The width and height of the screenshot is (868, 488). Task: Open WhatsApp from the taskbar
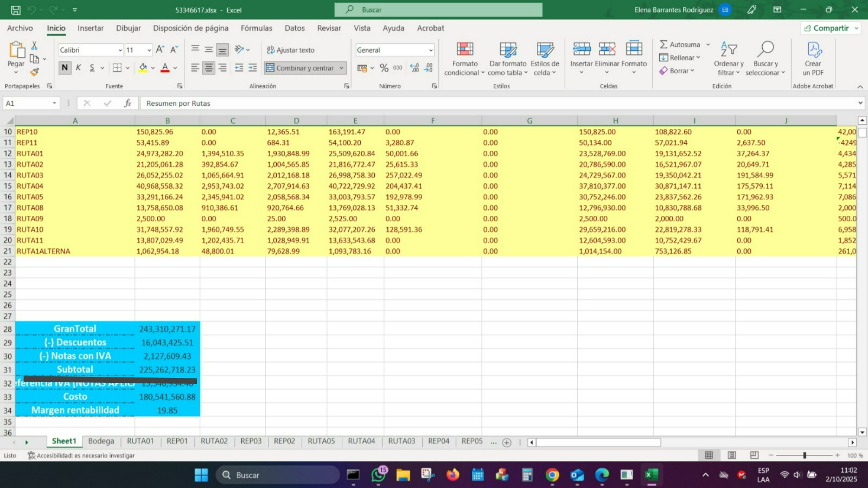378,475
